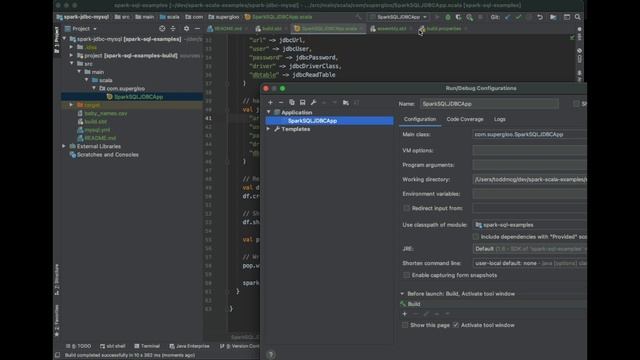Collapse the src folder node
This screenshot has width=640, height=360.
point(71,64)
